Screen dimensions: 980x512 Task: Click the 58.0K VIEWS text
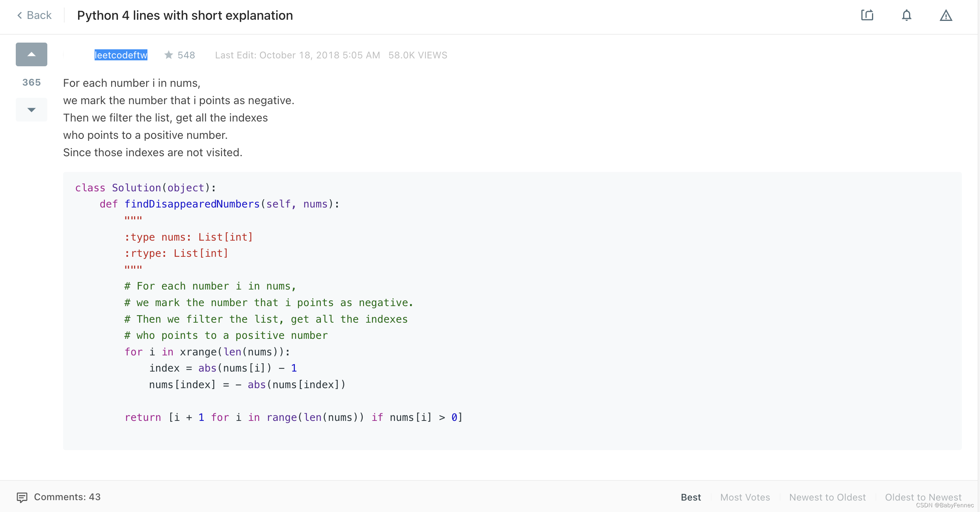tap(417, 55)
